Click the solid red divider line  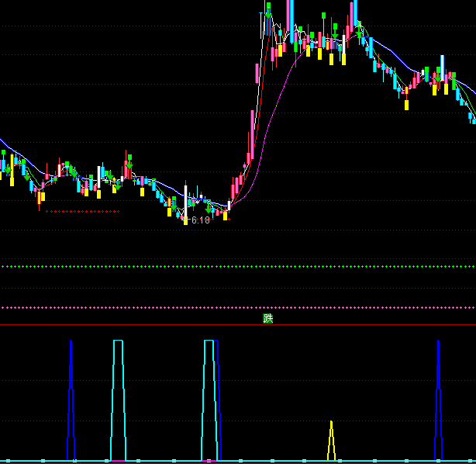(155, 325)
